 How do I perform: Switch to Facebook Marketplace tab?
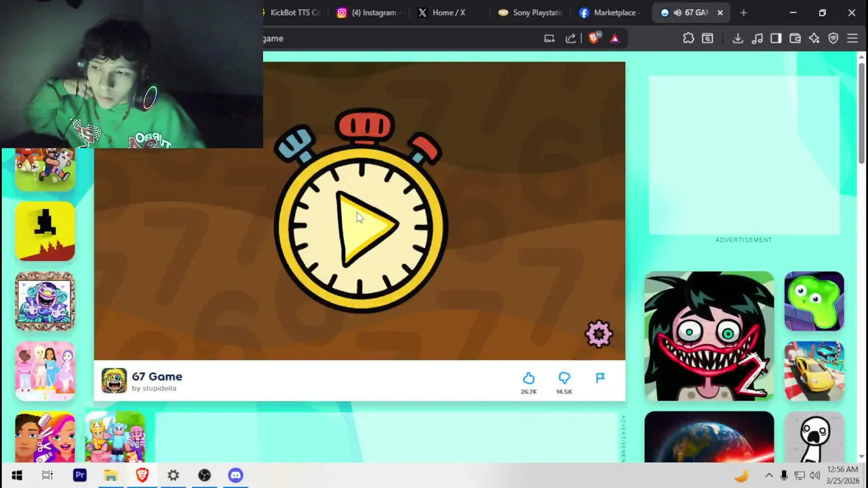tap(610, 12)
